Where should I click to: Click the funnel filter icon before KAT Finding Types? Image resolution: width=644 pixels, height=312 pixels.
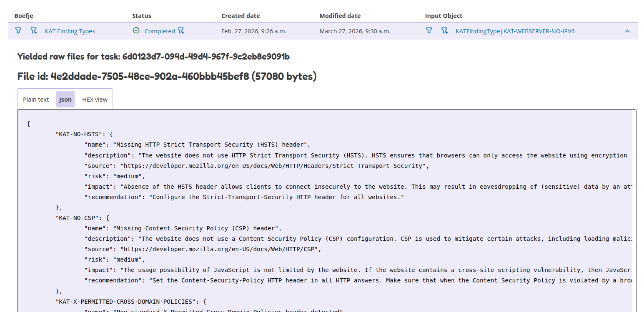[18, 31]
